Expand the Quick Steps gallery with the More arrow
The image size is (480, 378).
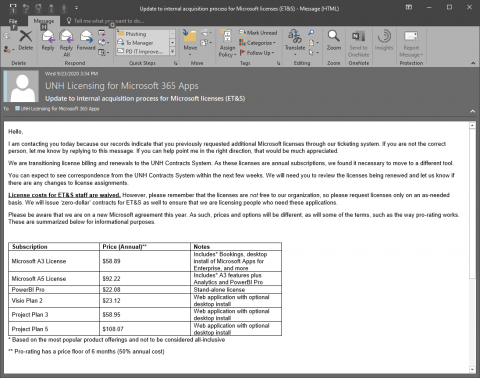pos(172,52)
